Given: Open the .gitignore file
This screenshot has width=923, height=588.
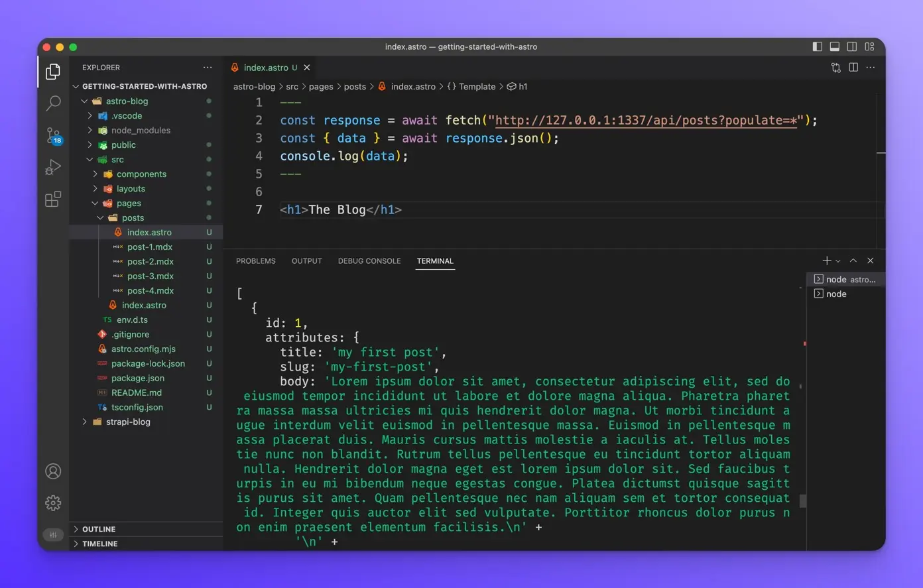Looking at the screenshot, I should 130,335.
